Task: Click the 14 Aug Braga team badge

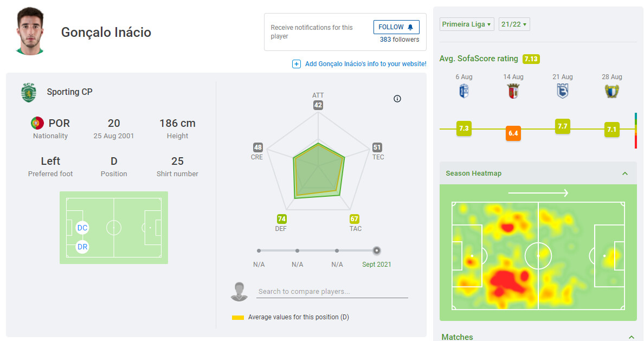Action: pyautogui.click(x=513, y=91)
